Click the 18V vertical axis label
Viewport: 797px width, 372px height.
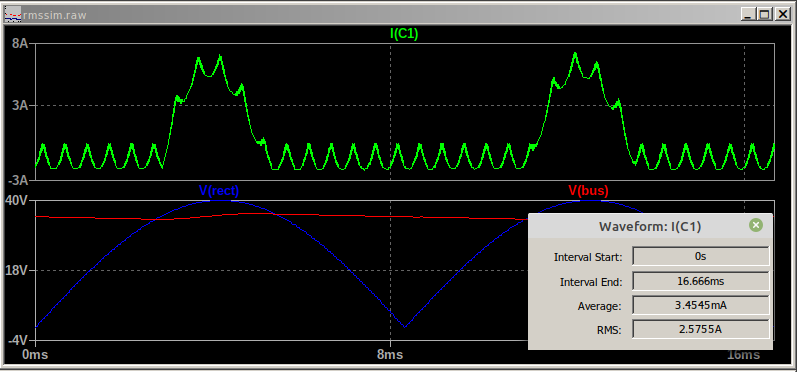point(16,270)
